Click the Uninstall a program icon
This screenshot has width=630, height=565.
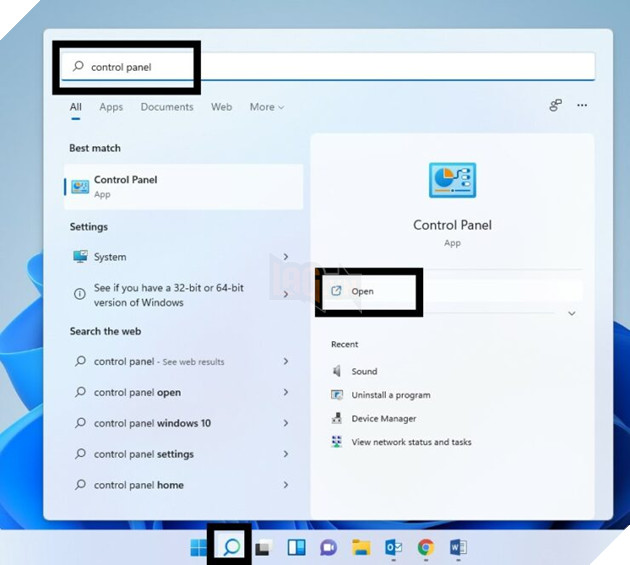pos(337,395)
